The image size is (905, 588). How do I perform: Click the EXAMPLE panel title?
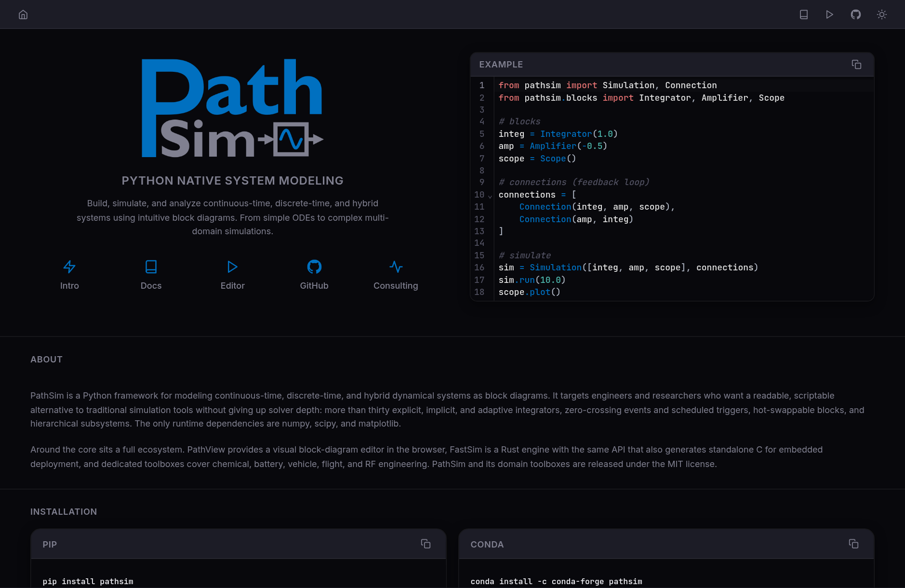click(x=501, y=65)
